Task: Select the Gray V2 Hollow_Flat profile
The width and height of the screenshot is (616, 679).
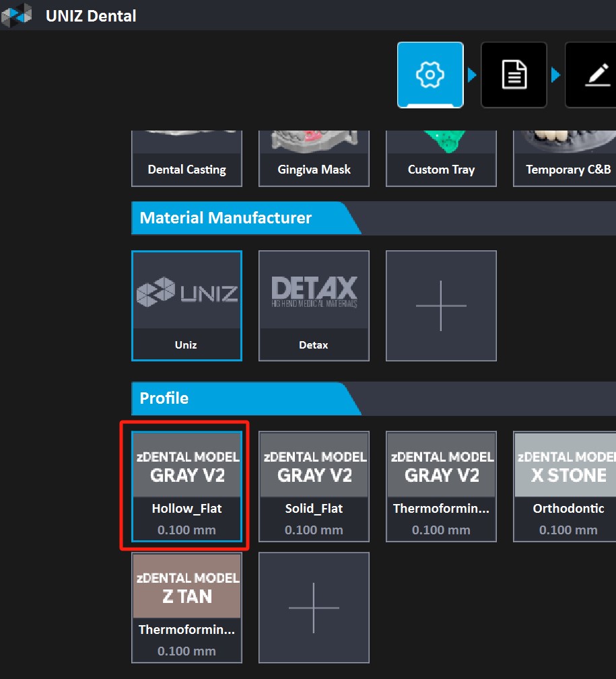Action: [186, 487]
